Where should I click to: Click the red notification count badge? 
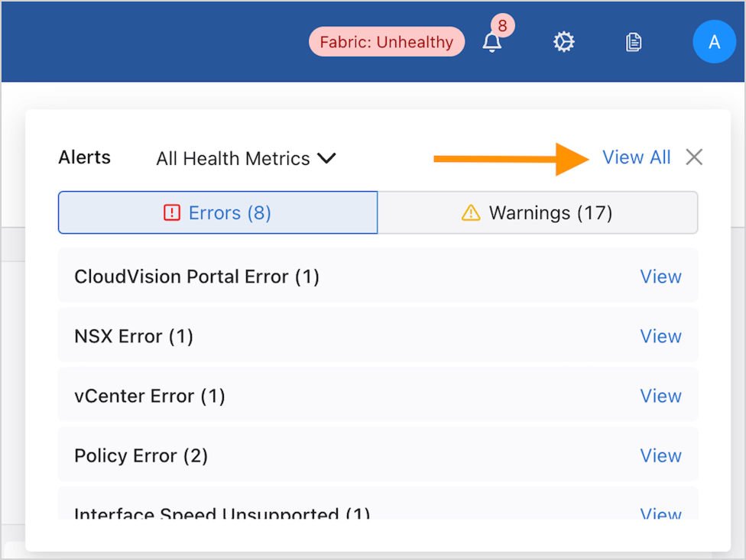502,26
